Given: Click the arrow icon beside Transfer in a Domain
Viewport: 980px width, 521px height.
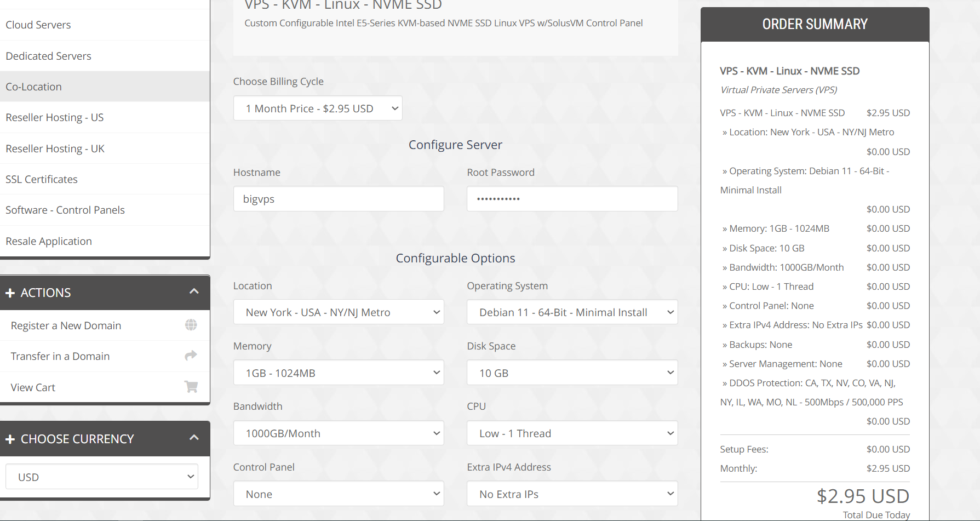Looking at the screenshot, I should point(191,356).
